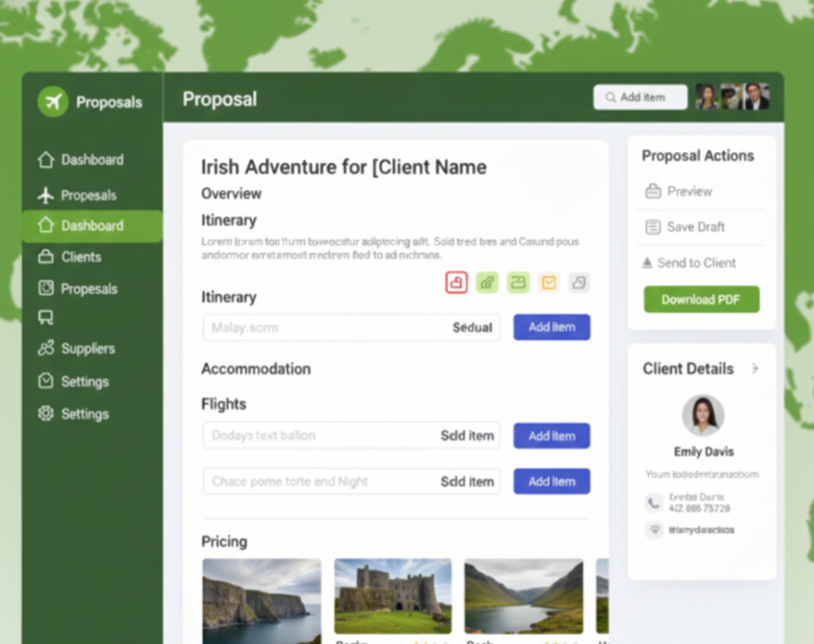The image size is (814, 644).
Task: Click Add item next to Malay.sorm field
Action: click(x=551, y=327)
